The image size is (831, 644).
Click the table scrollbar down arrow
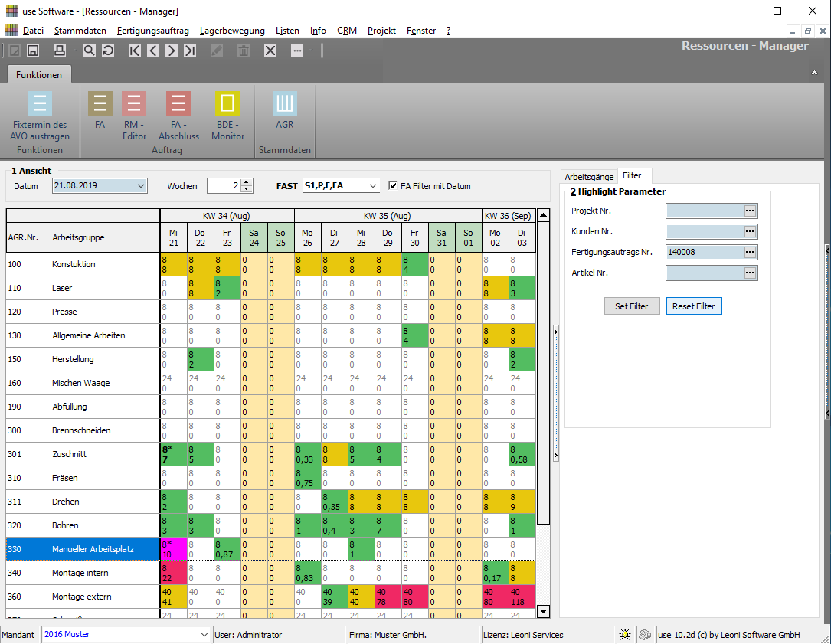[543, 611]
